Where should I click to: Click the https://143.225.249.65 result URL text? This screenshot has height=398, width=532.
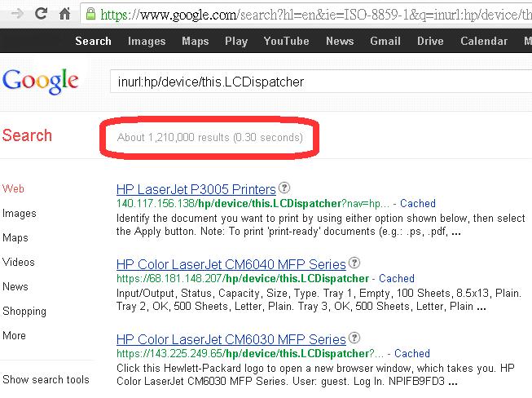tap(250, 353)
